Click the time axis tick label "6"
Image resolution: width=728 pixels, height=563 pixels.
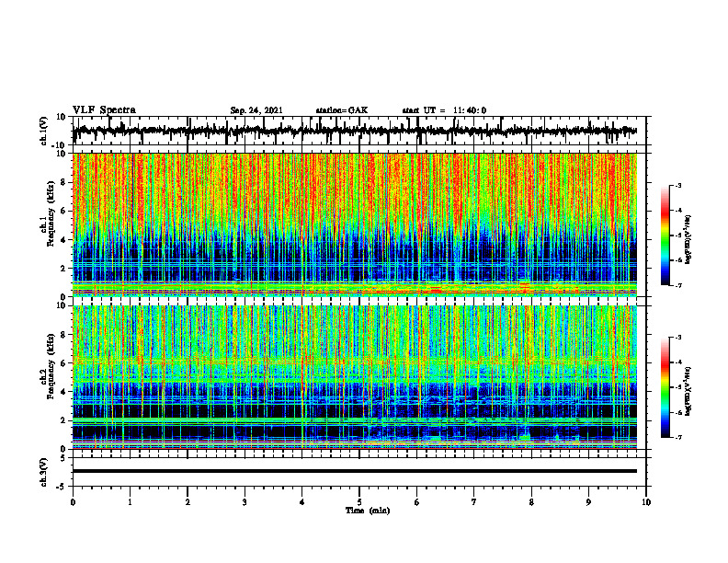click(x=417, y=502)
